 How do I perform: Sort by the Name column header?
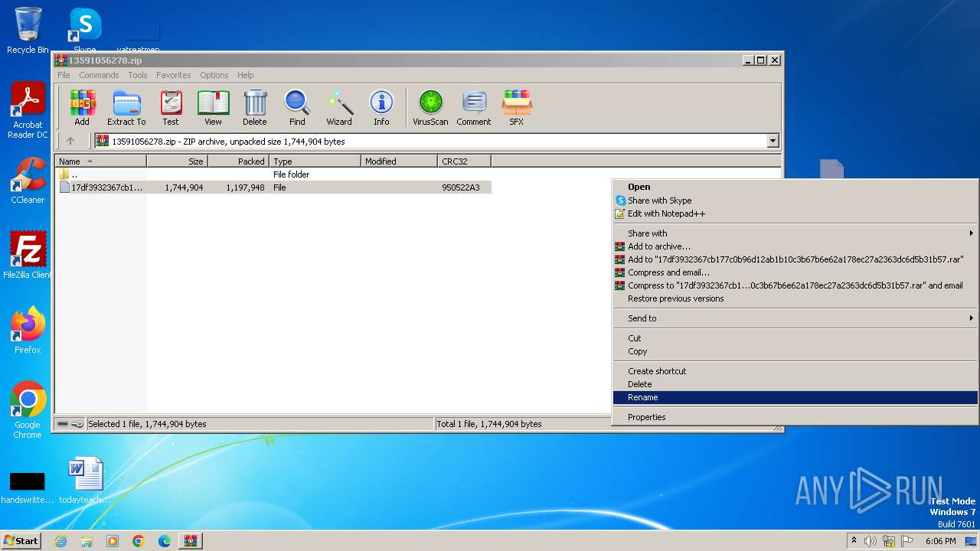[100, 161]
